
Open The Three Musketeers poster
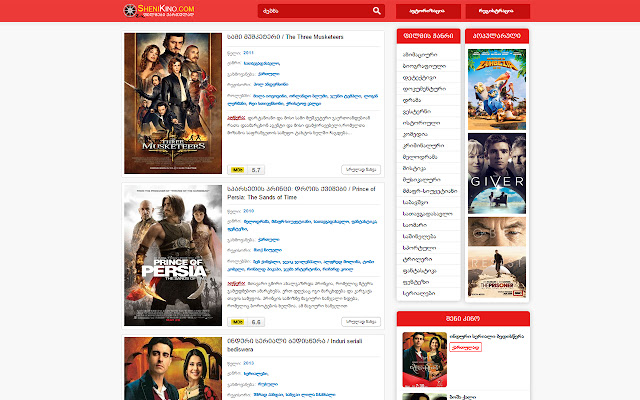(x=173, y=103)
